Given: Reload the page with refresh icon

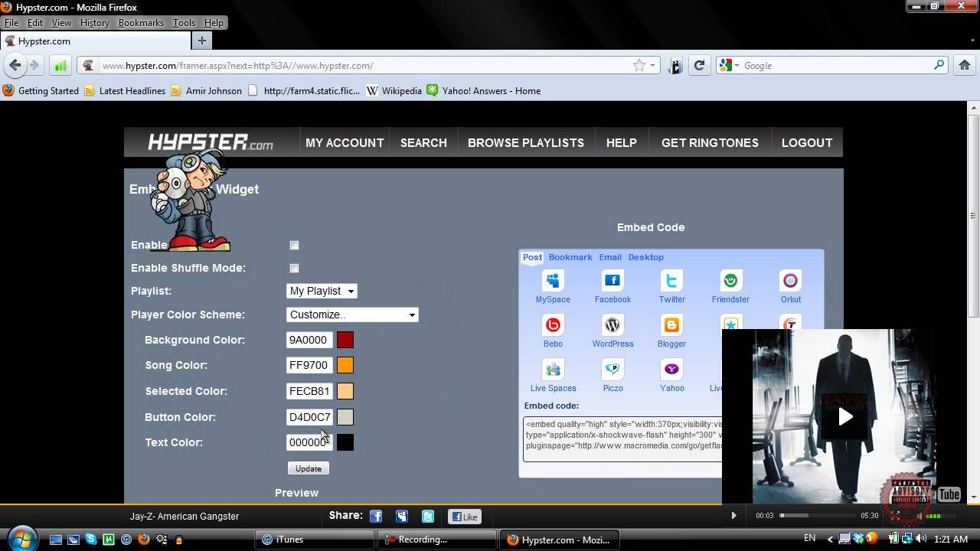Looking at the screenshot, I should pos(699,66).
